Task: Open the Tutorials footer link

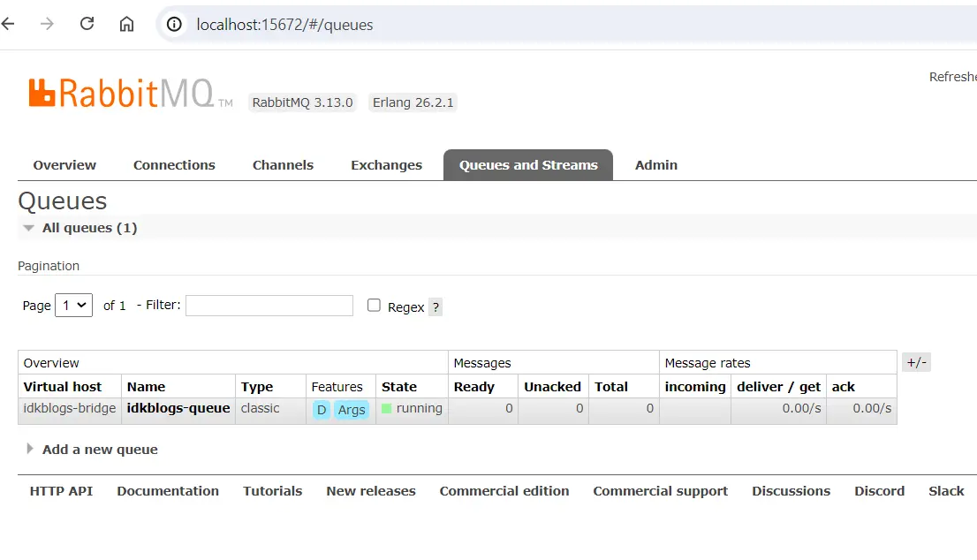Action: pyautogui.click(x=272, y=491)
